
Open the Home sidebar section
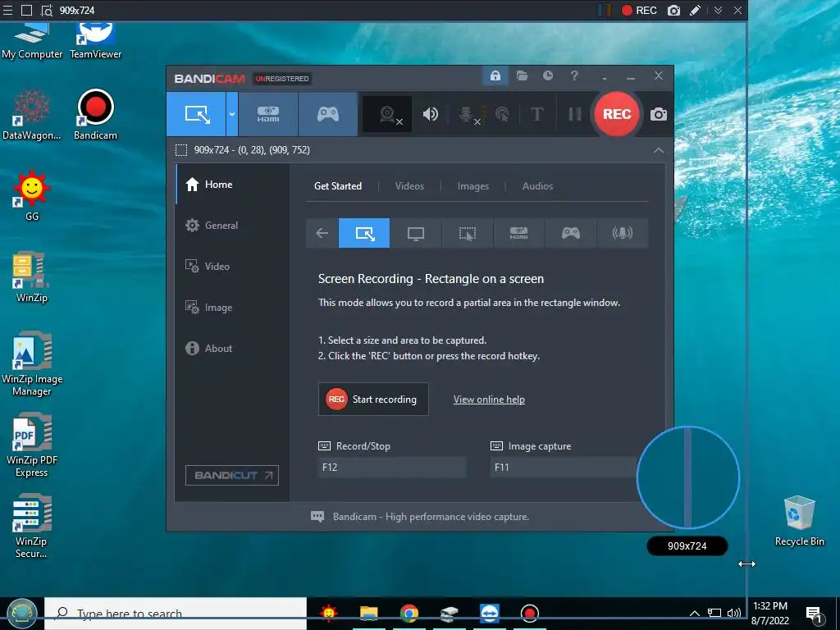(232, 185)
